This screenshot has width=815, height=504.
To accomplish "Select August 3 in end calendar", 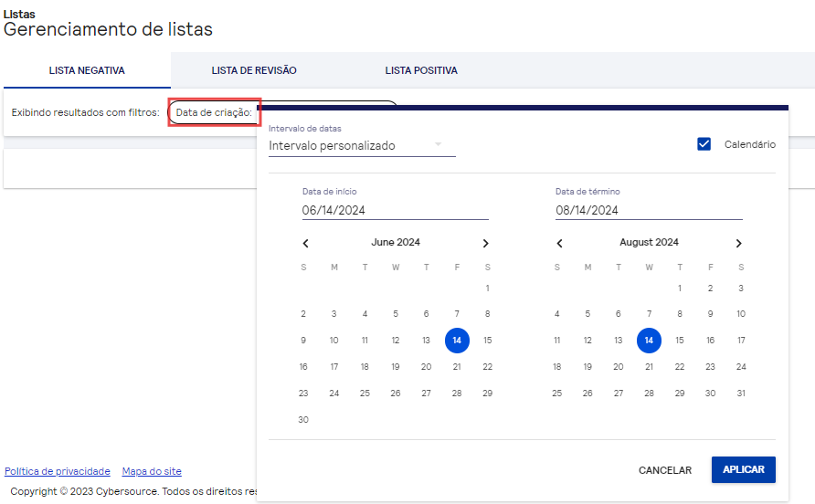I will tap(741, 288).
